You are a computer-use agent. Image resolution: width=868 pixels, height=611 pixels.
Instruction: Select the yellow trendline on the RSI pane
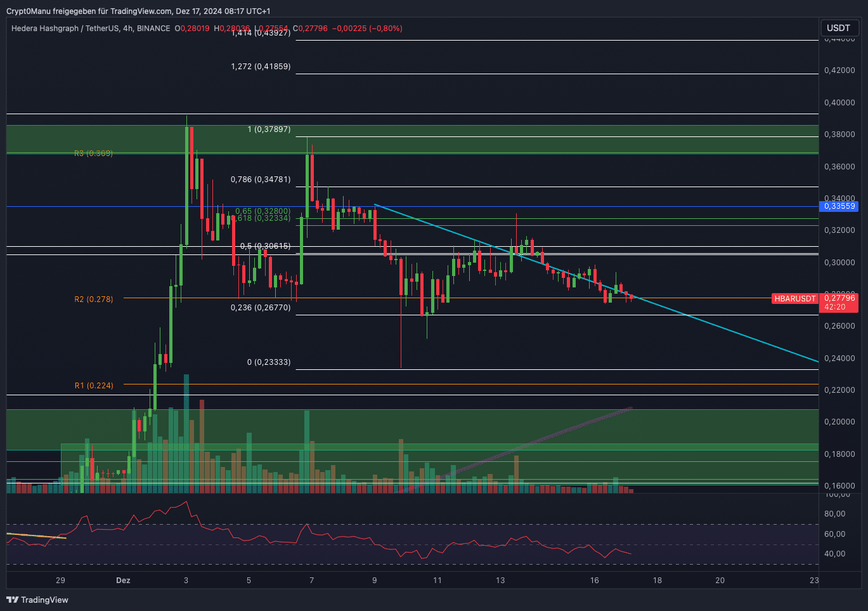(36, 536)
